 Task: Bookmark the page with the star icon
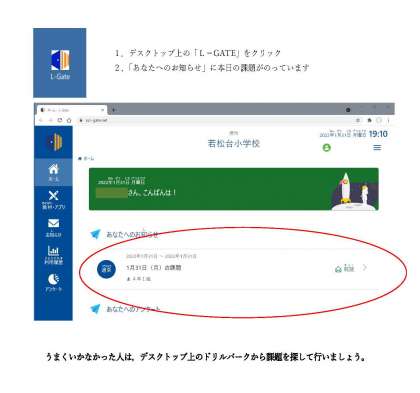tap(358, 120)
